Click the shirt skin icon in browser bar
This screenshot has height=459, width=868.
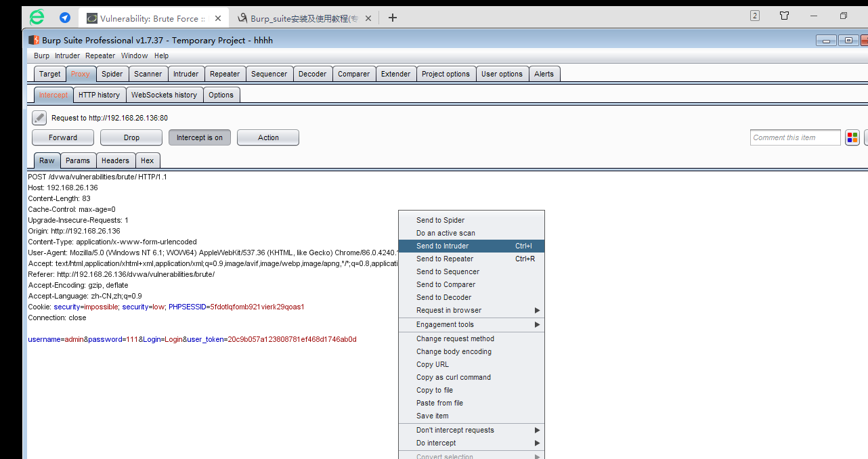[x=784, y=16]
